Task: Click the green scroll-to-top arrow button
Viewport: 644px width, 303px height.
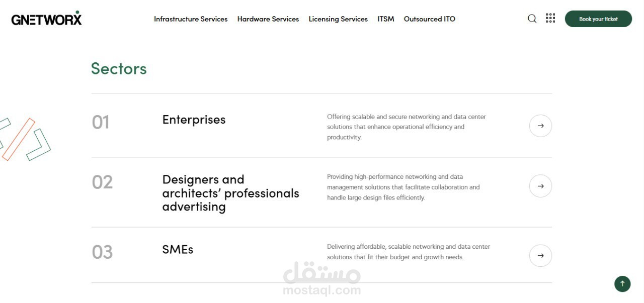Action: (622, 284)
